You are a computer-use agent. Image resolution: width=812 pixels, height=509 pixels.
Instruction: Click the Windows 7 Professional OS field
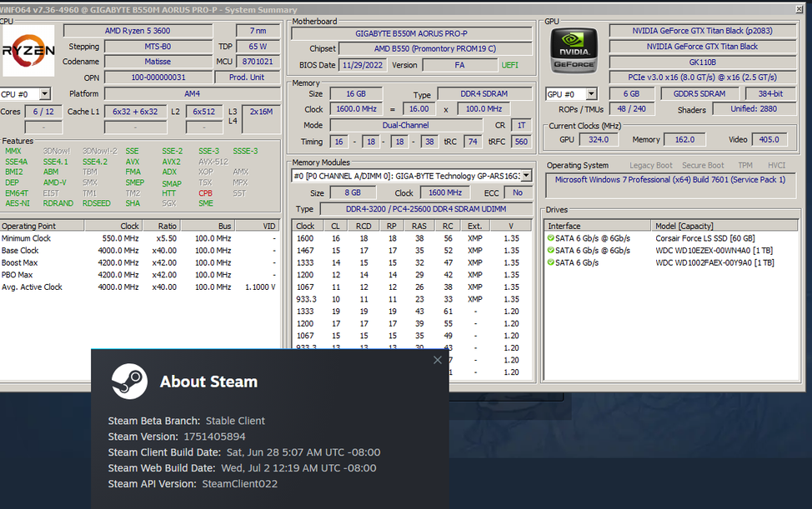(x=670, y=185)
